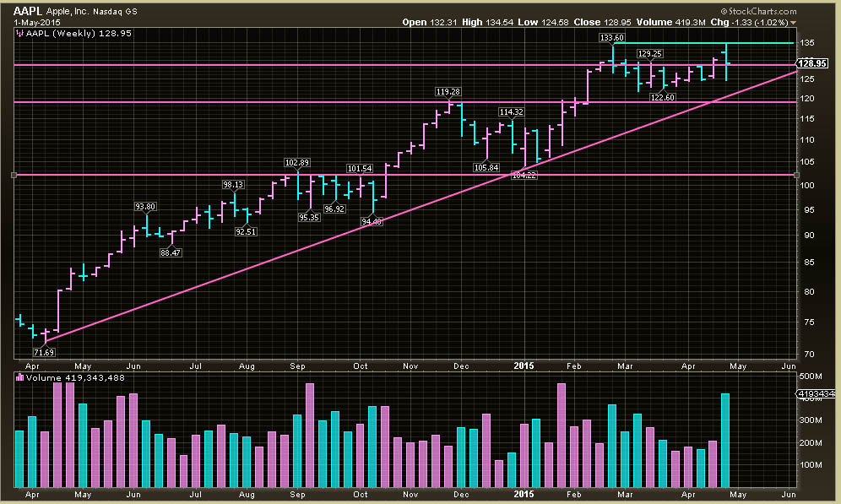Screen dimensions: 841x504
Task: Click the Volume 419,343,488 legend text
Action: [x=75, y=377]
